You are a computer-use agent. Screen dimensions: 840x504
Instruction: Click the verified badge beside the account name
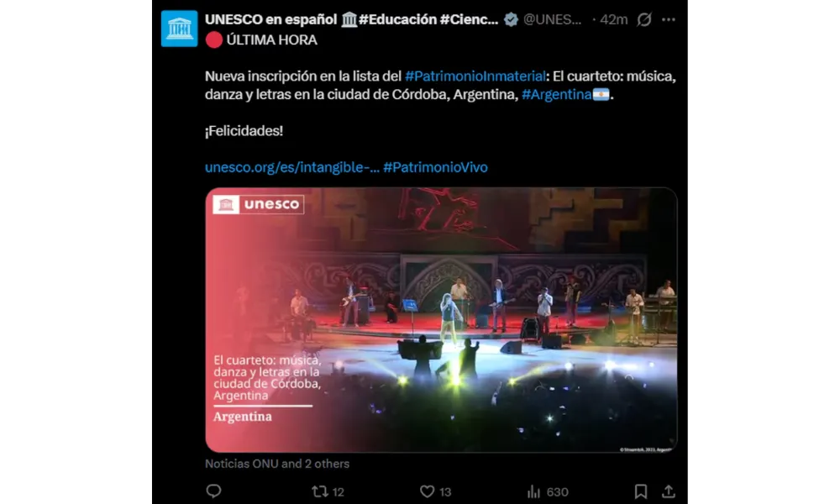[511, 20]
